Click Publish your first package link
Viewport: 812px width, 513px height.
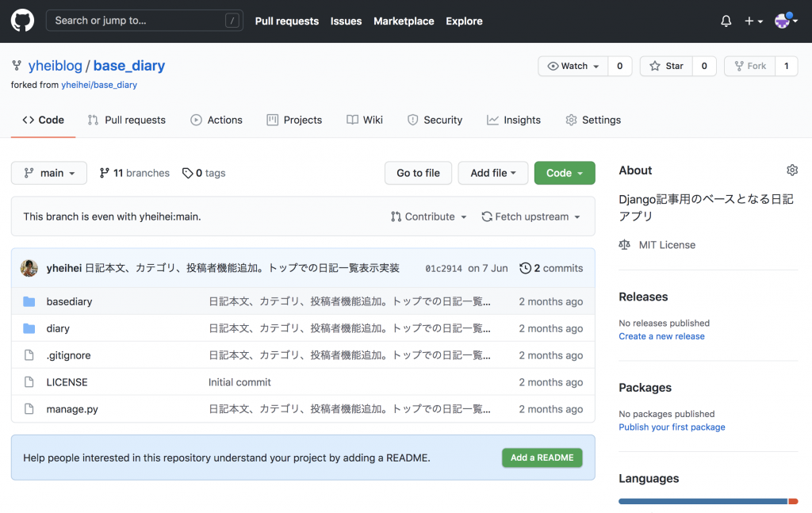672,427
